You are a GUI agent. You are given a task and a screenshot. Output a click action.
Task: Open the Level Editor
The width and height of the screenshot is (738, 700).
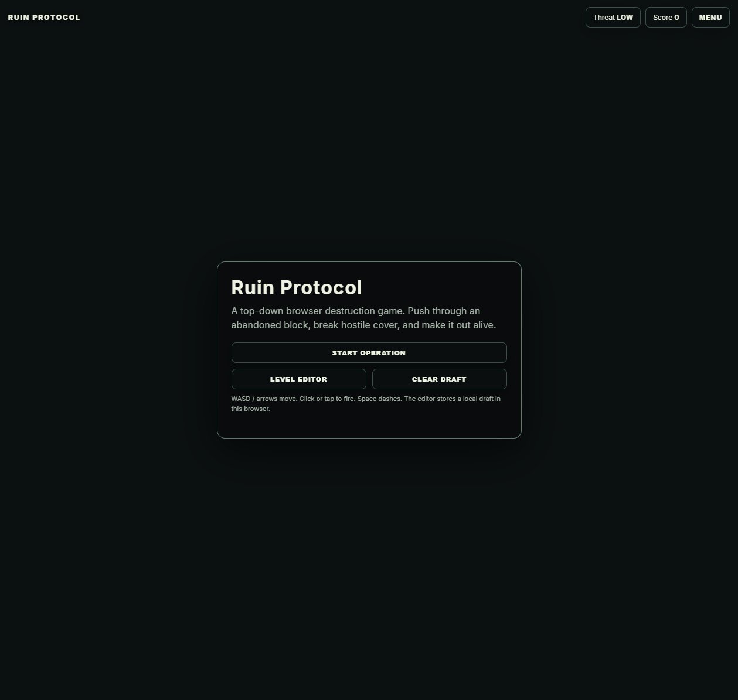(298, 379)
